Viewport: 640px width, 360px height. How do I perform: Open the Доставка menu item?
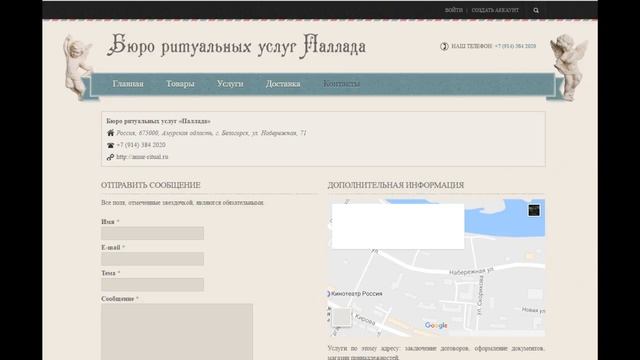283,84
